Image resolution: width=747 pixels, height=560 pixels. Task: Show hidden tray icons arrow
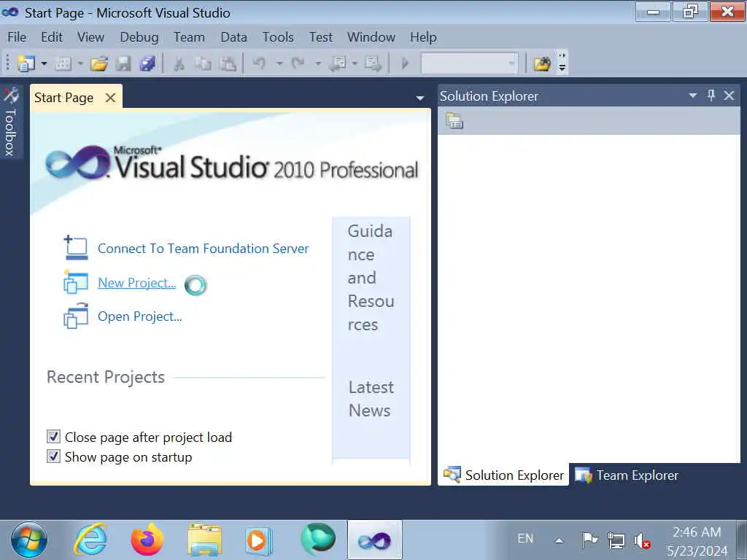[559, 540]
